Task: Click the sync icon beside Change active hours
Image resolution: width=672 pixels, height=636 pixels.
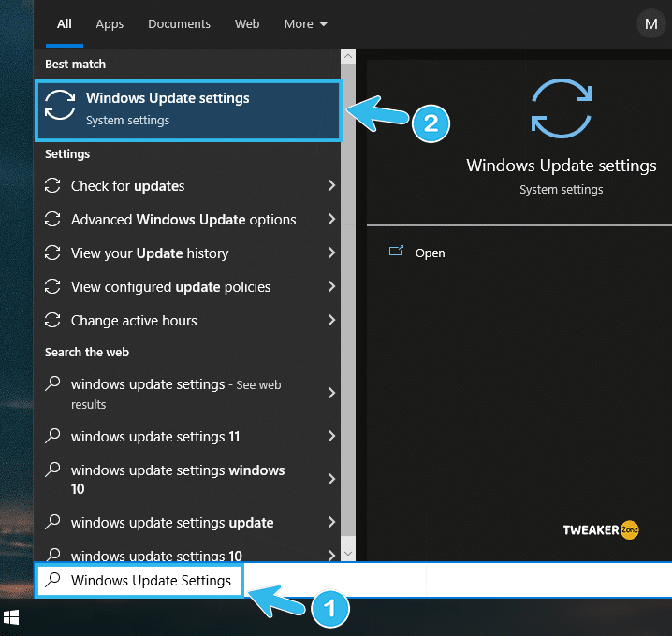Action: (x=52, y=321)
